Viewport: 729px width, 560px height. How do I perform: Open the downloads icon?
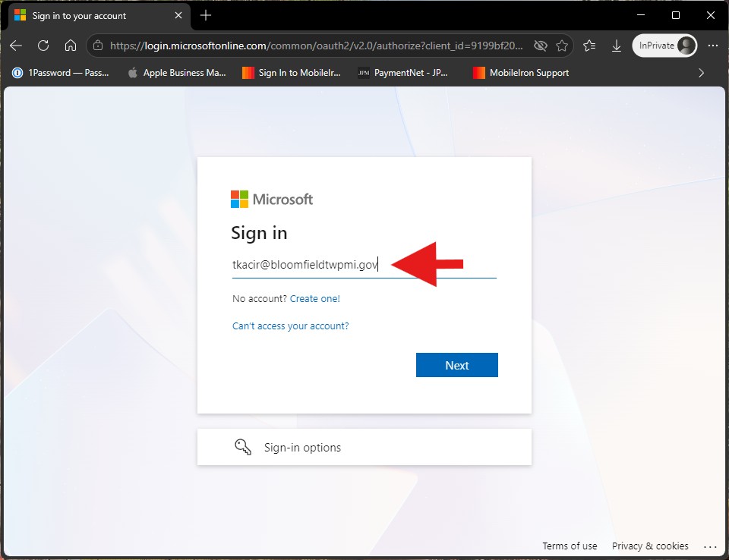(x=617, y=46)
